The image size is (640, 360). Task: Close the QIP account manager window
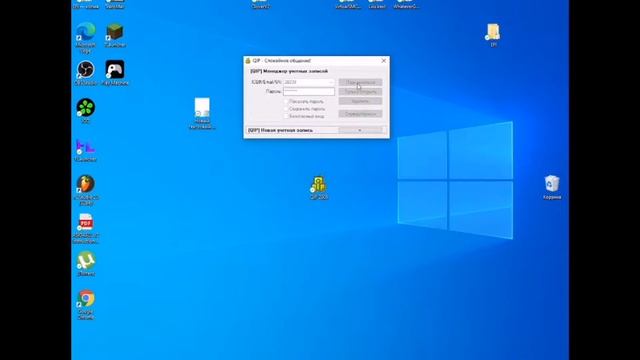pos(384,60)
